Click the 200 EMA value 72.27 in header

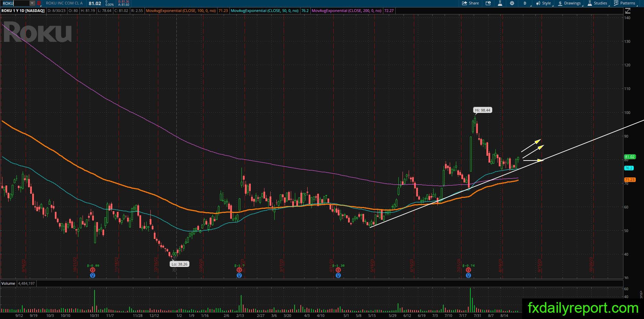pyautogui.click(x=389, y=11)
